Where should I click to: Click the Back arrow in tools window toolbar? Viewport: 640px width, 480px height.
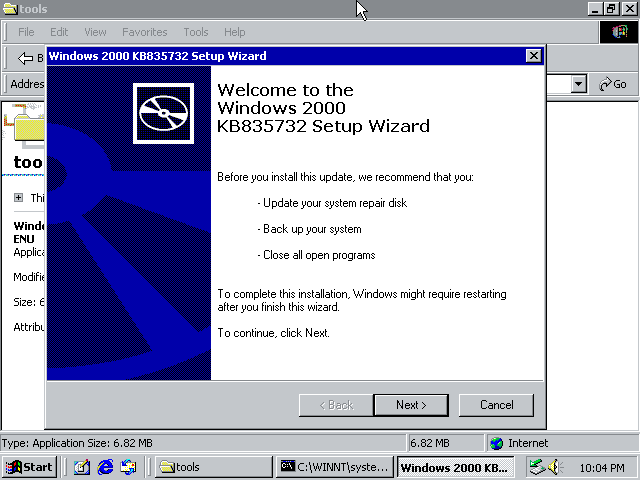point(25,58)
